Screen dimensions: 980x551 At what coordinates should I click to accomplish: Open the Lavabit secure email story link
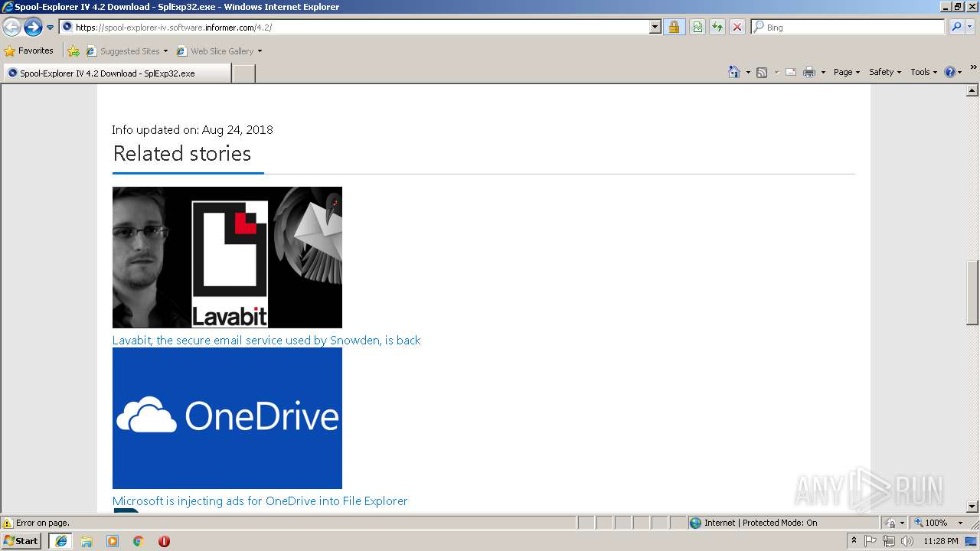266,340
